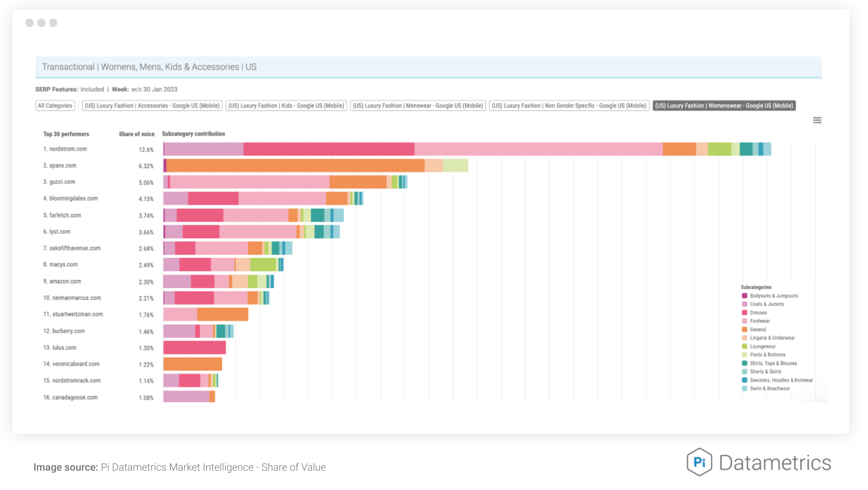Image resolution: width=868 pixels, height=490 pixels.
Task: Click the lyst.com performer label
Action: [57, 232]
